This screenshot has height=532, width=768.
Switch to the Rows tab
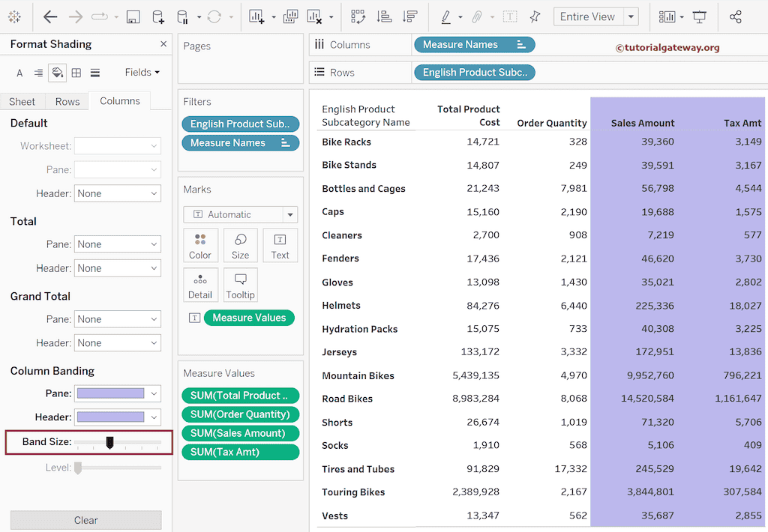(67, 101)
